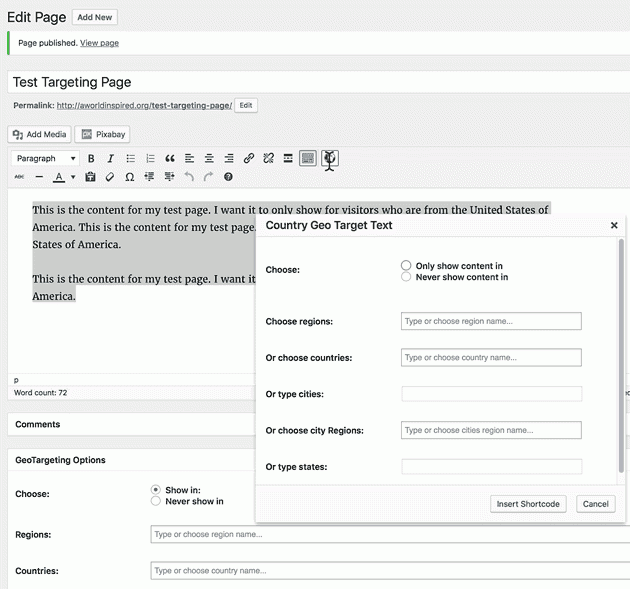Open the Countries field in GeoTargeting Options
Screen dimensions: 630x589
(390, 571)
